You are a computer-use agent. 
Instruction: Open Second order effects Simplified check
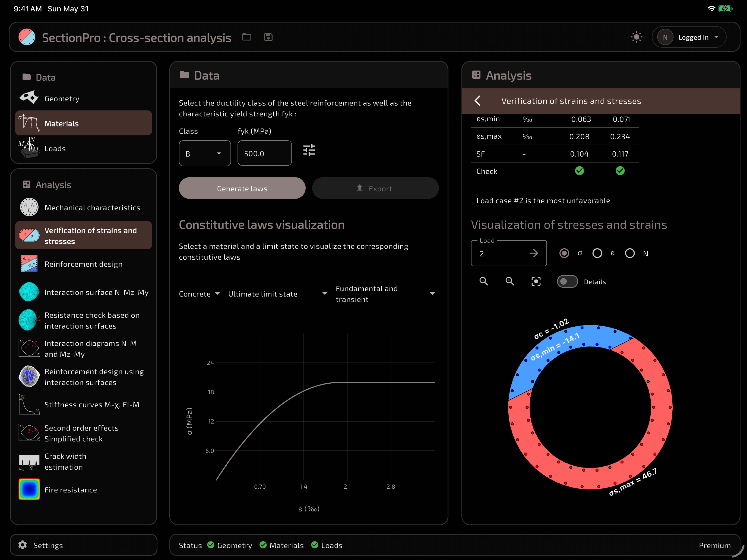83,433
